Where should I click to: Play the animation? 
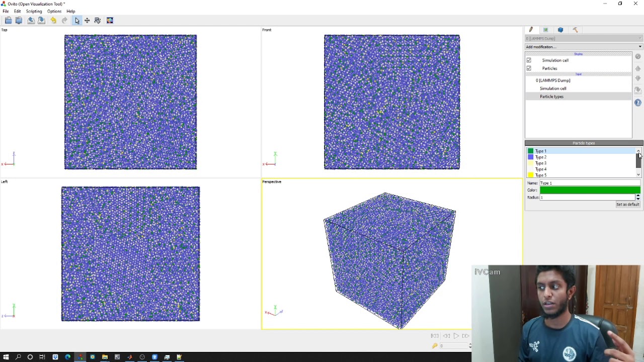pyautogui.click(x=456, y=336)
